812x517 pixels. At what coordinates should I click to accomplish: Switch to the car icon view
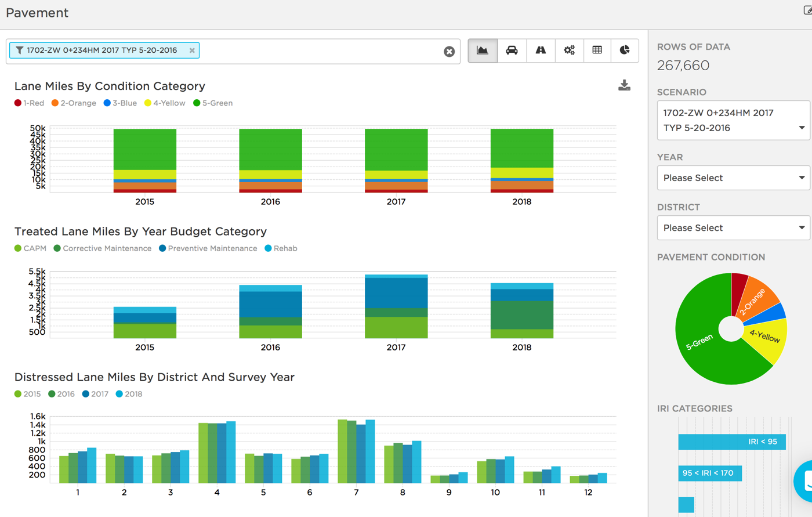tap(511, 50)
